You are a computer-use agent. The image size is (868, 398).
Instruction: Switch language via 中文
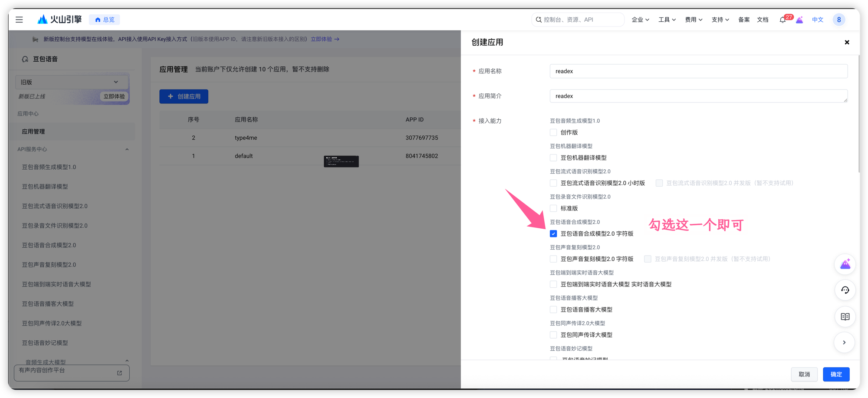818,20
